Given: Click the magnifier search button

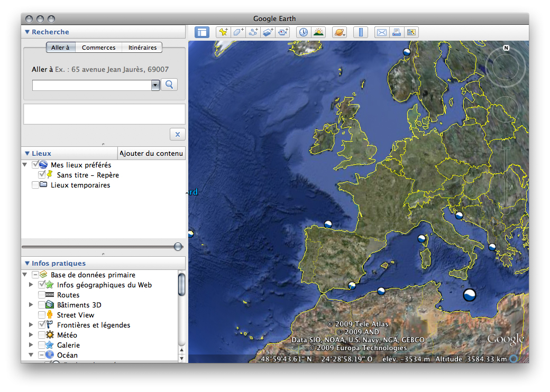Looking at the screenshot, I should pos(169,85).
